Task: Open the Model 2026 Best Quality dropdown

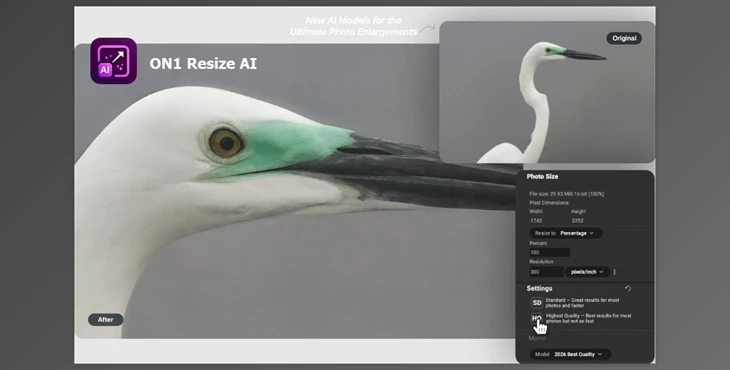Action: 570,354
